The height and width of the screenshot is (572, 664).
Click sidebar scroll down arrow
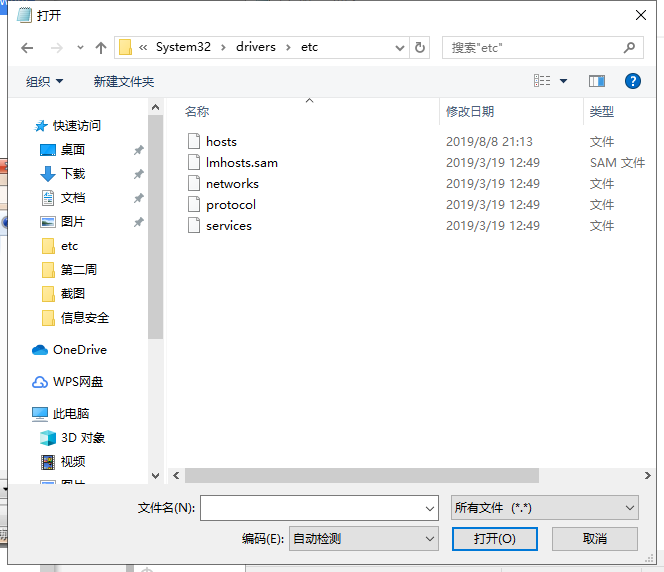(155, 475)
